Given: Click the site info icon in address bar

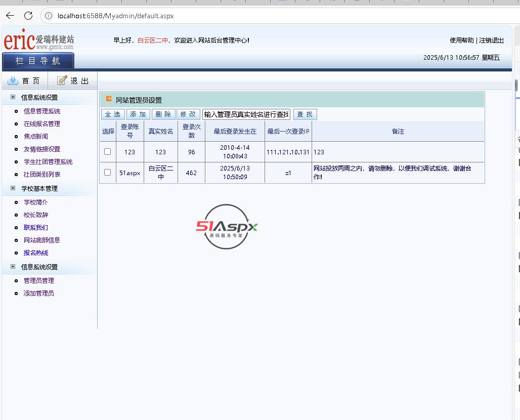Looking at the screenshot, I should click(49, 16).
